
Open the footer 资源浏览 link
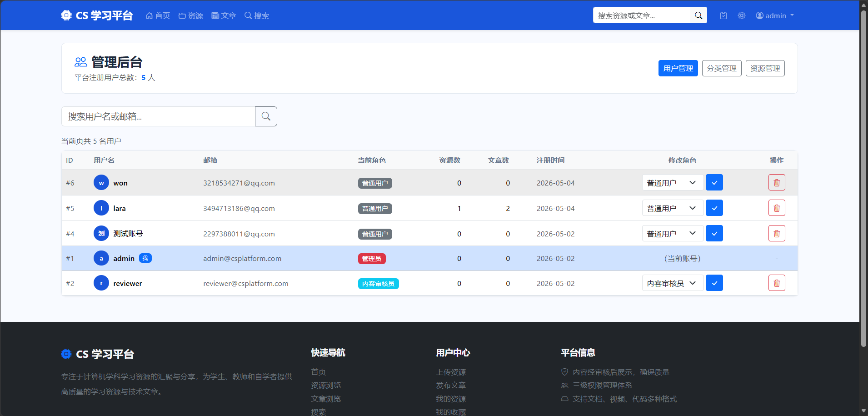point(326,385)
